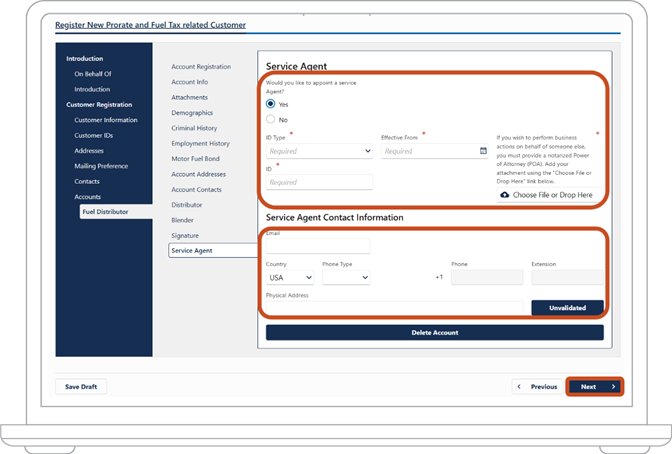Open Mailing Preference in sidebar
This screenshot has width=672, height=454.
[x=101, y=166]
